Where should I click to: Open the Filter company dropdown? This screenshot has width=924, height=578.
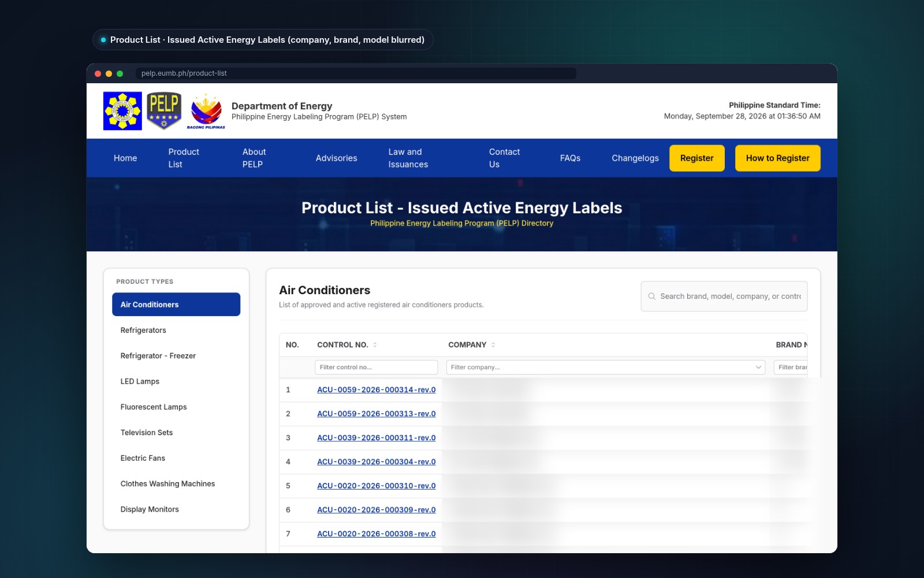click(606, 367)
